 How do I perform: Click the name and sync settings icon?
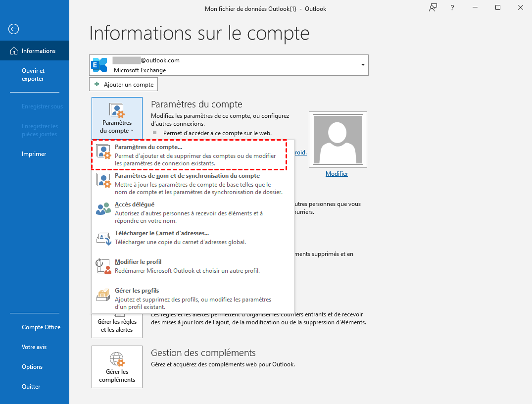point(103,180)
